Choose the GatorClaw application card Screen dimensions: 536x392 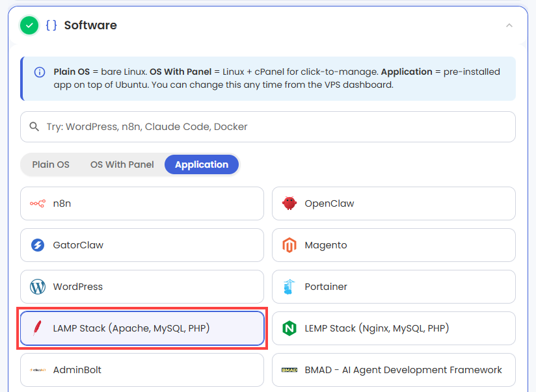(142, 245)
